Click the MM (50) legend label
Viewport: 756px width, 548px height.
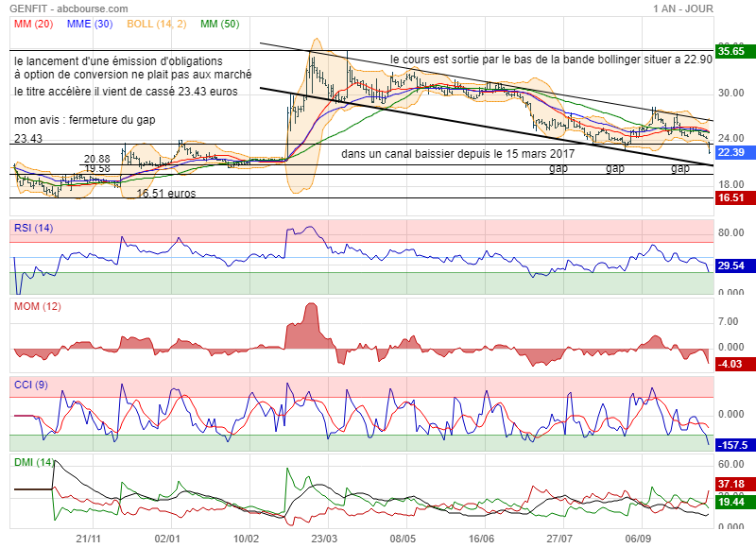coord(220,25)
